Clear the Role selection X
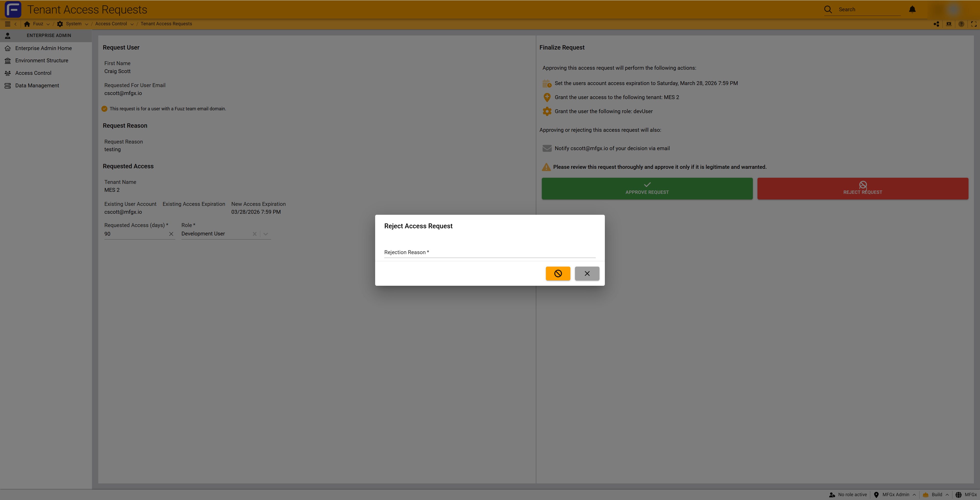 pos(254,234)
